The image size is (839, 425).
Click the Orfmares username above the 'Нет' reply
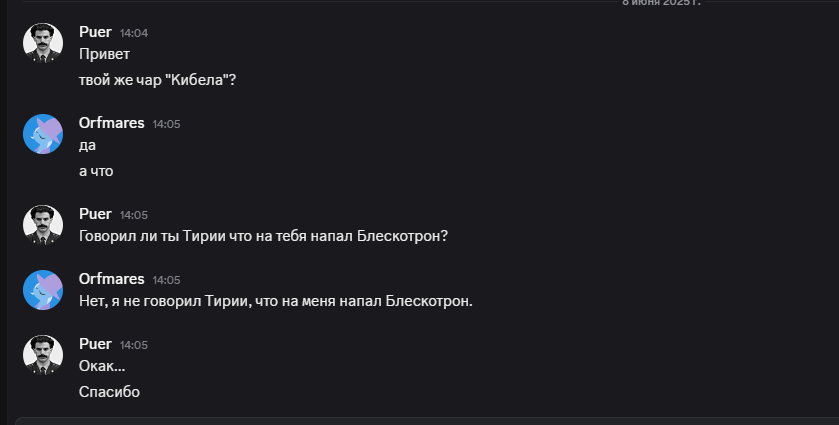tap(111, 278)
